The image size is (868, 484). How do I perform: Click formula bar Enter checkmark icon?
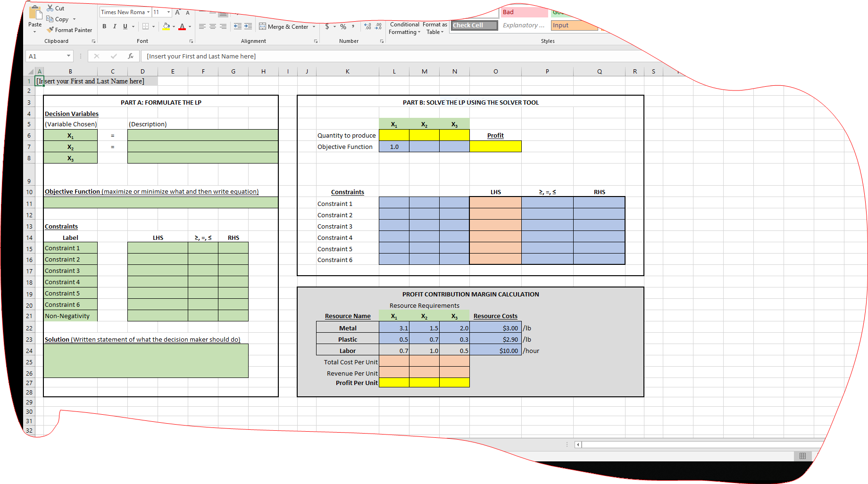(x=114, y=56)
